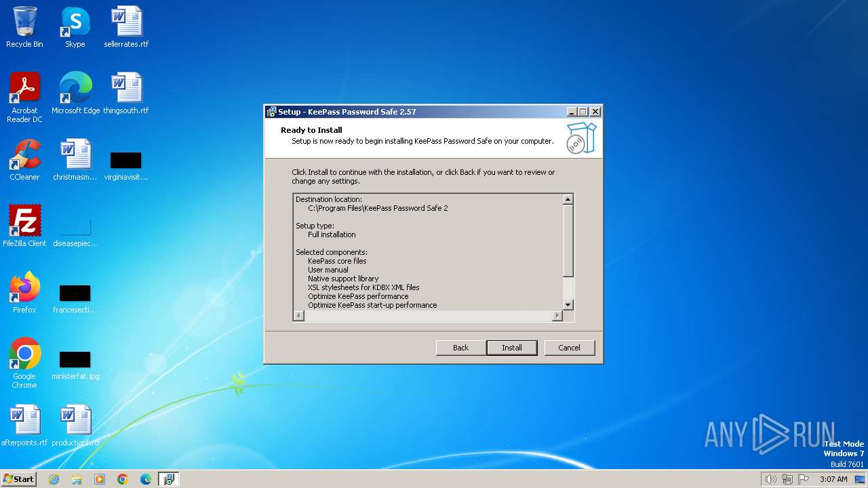Select the virginiavisit... file icon

click(x=126, y=165)
